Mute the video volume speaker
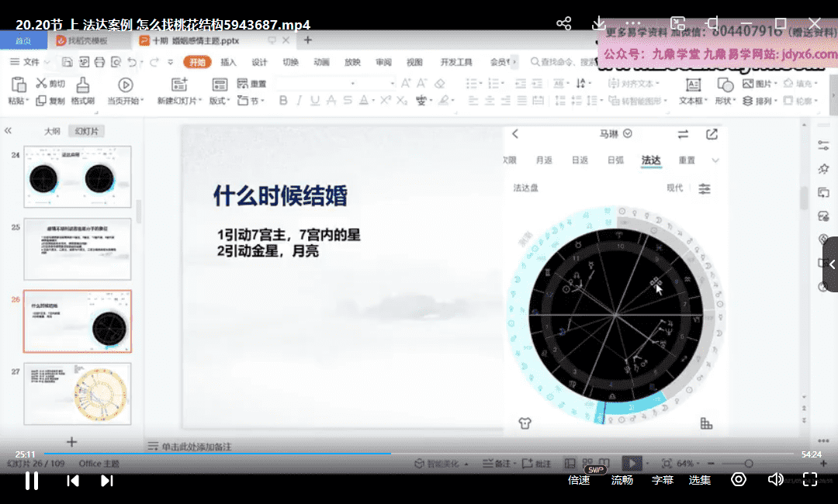The width and height of the screenshot is (838, 504). click(774, 479)
